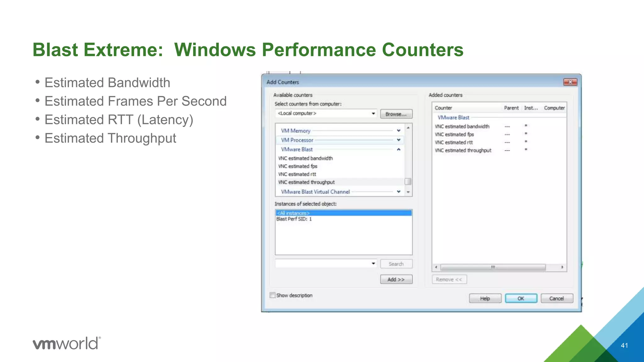Image resolution: width=644 pixels, height=362 pixels.
Task: Click the Cancel button
Action: pos(557,298)
